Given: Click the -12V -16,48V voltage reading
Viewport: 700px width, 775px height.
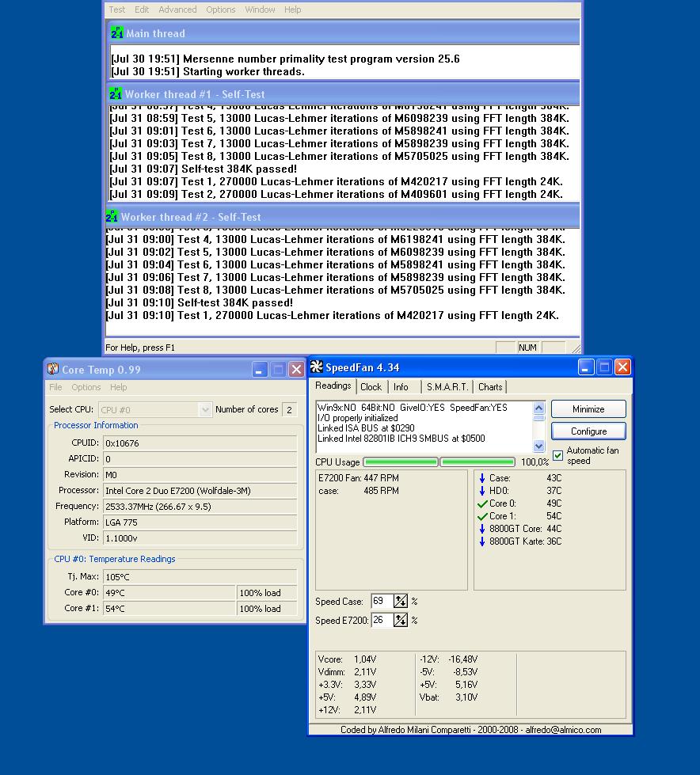Looking at the screenshot, I should (x=448, y=659).
